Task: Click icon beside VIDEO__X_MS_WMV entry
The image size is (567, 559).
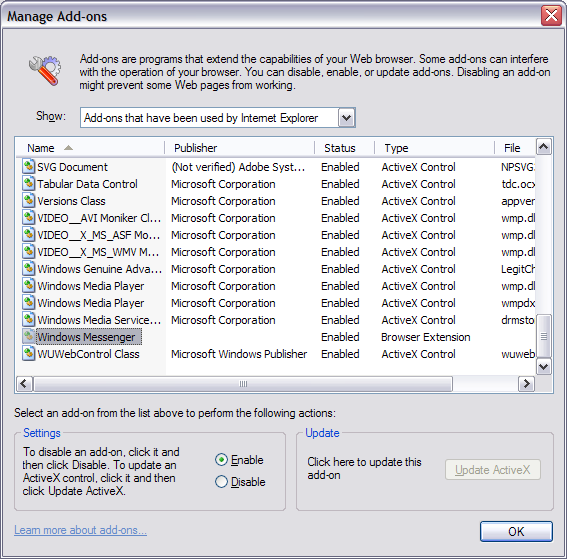Action: pyautogui.click(x=28, y=252)
